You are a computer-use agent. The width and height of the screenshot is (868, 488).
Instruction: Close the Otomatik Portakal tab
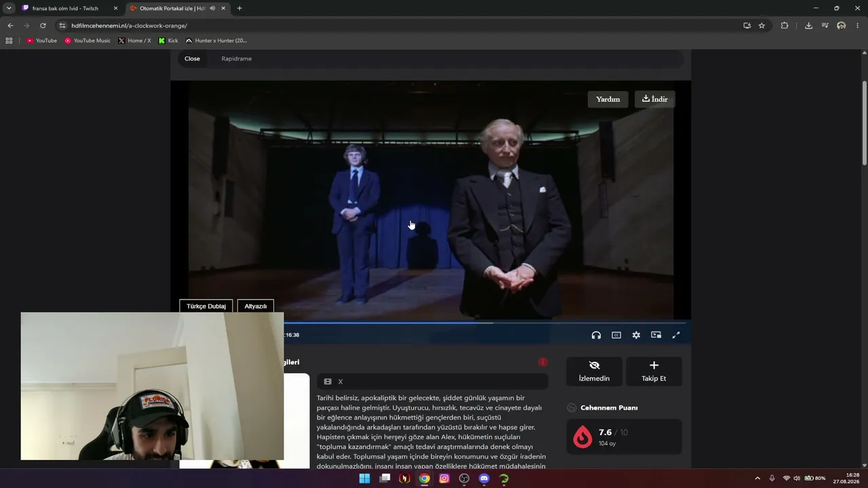(223, 8)
